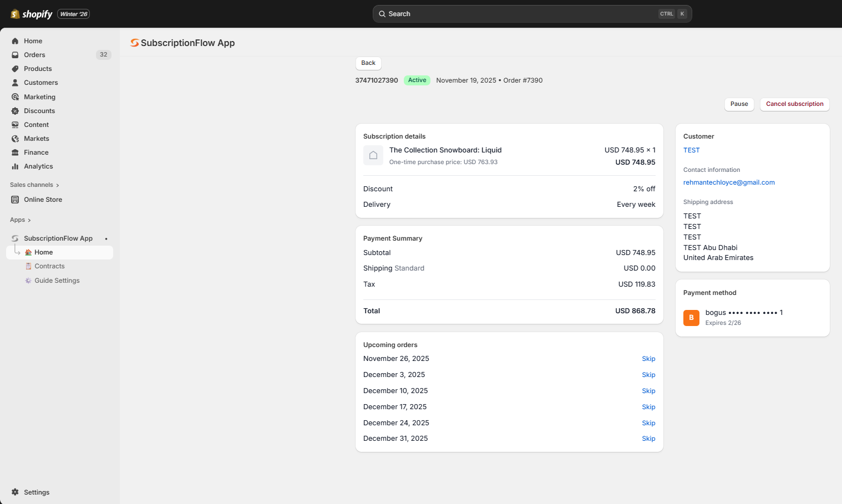Go to Customers page

coord(60,83)
